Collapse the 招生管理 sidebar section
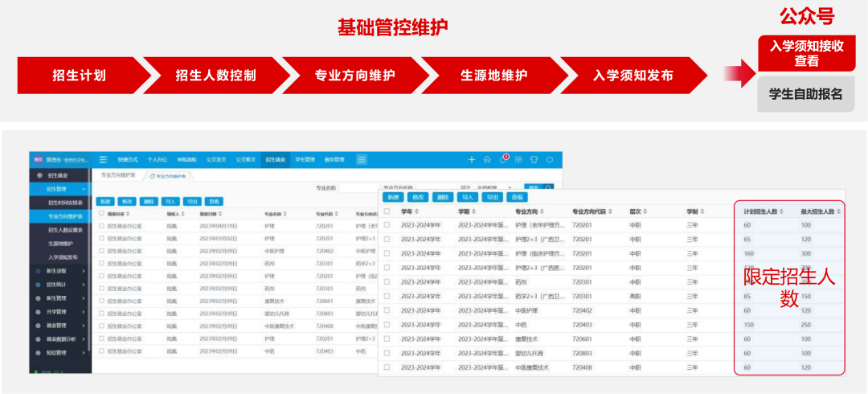868x394 pixels. [x=59, y=189]
